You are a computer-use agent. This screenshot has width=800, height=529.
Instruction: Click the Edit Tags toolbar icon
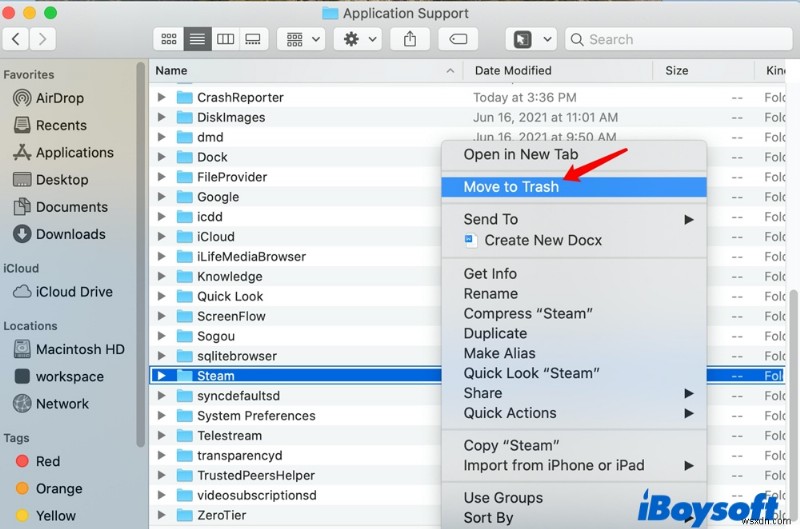tap(458, 39)
